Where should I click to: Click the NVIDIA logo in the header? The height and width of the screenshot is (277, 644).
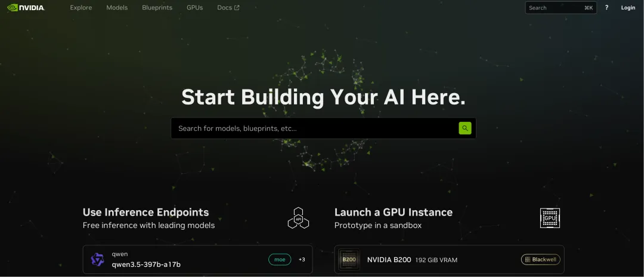coord(26,7)
